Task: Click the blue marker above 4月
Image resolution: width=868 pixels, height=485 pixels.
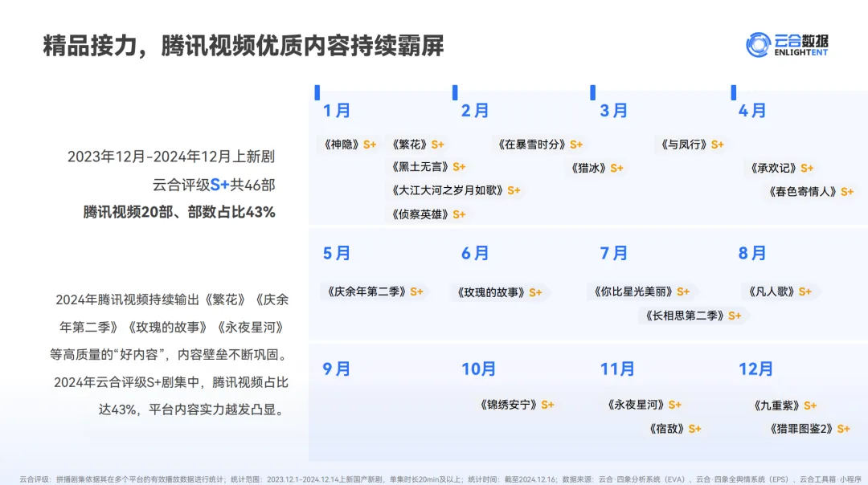Action: [x=734, y=92]
